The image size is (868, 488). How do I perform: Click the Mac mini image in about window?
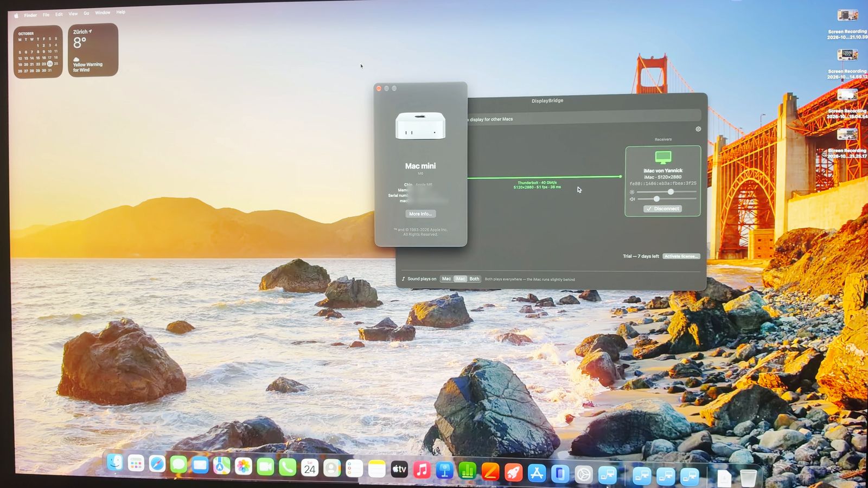[420, 126]
